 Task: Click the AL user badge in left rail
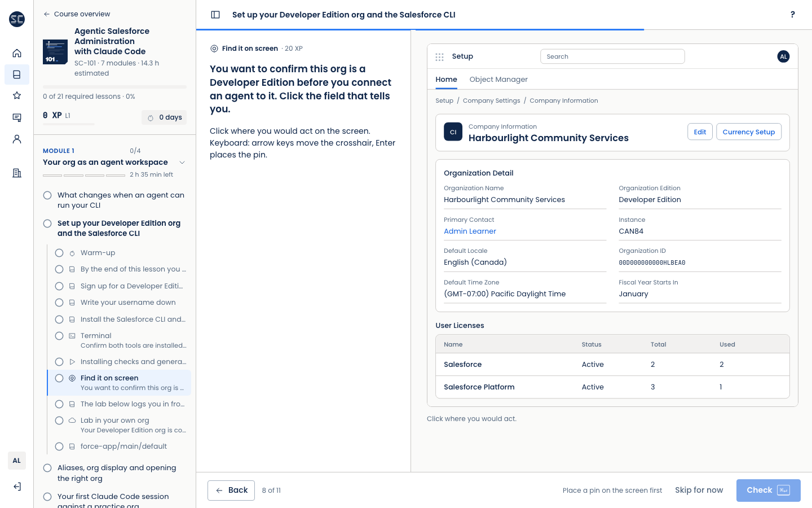(17, 461)
